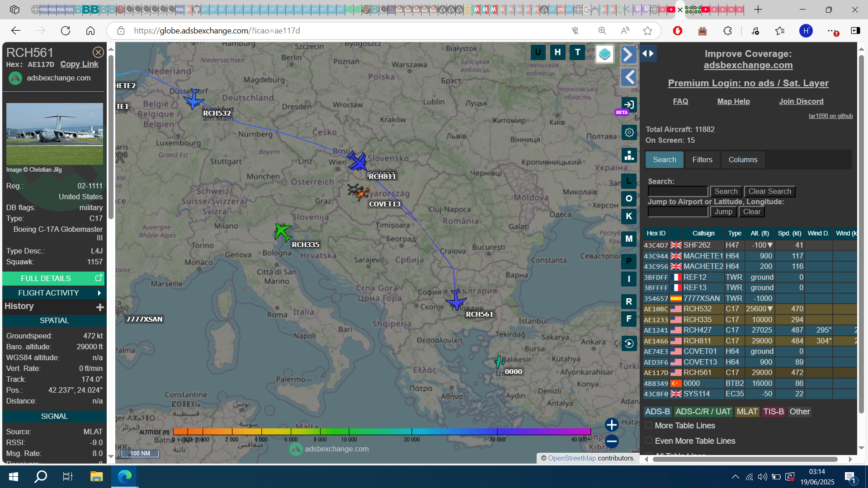Click the Clear Search button
This screenshot has width=868, height=488.
(x=769, y=192)
